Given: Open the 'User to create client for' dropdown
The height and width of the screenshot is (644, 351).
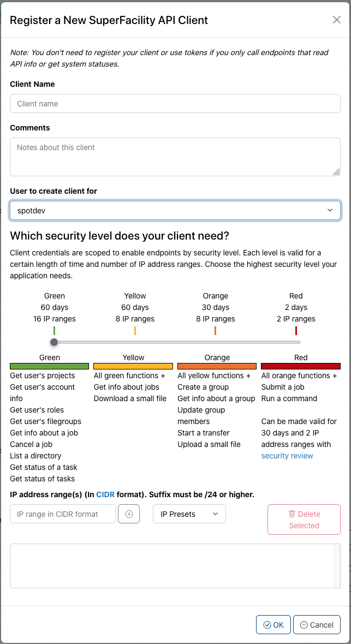Looking at the screenshot, I should pyautogui.click(x=175, y=210).
